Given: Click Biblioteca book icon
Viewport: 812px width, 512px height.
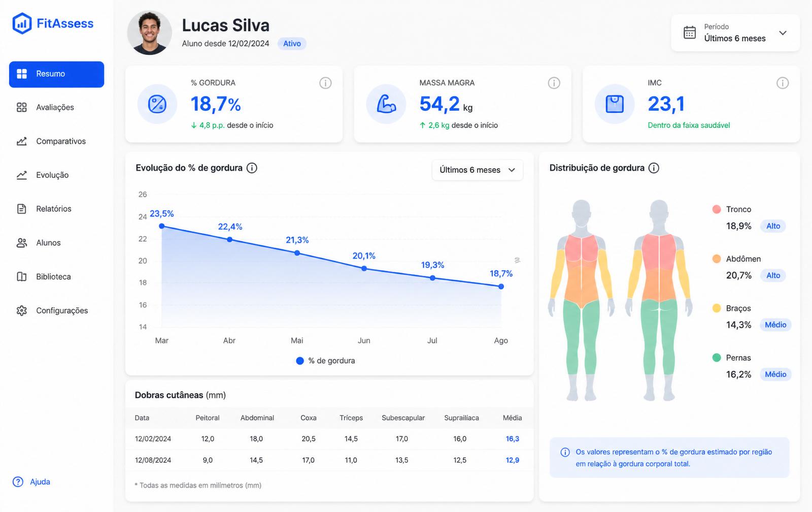Looking at the screenshot, I should tap(22, 276).
